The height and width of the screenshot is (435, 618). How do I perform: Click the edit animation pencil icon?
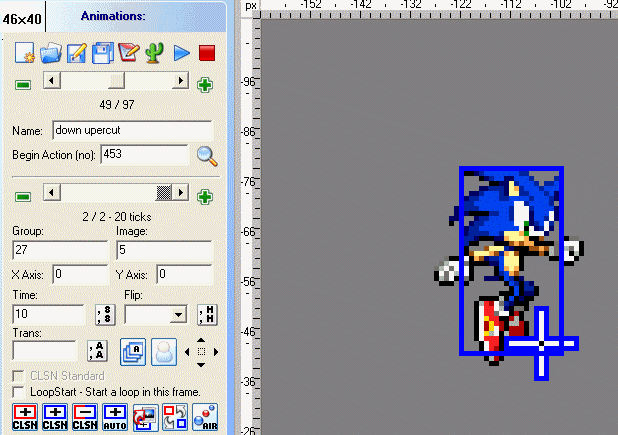(x=76, y=53)
